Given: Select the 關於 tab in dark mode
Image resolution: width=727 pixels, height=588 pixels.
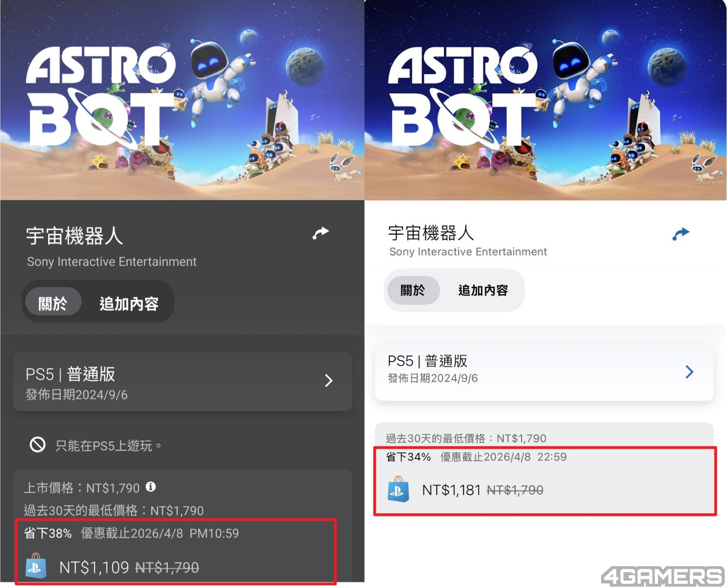Looking at the screenshot, I should pyautogui.click(x=53, y=303).
